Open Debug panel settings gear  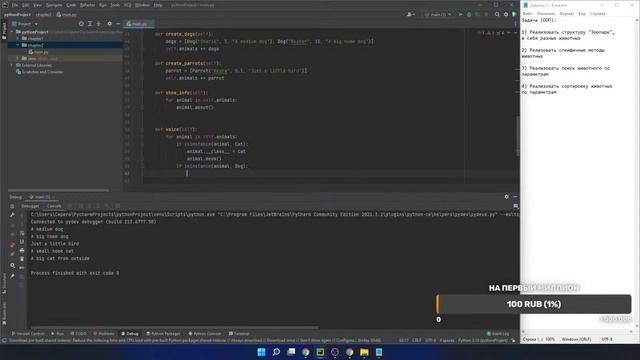click(507, 197)
